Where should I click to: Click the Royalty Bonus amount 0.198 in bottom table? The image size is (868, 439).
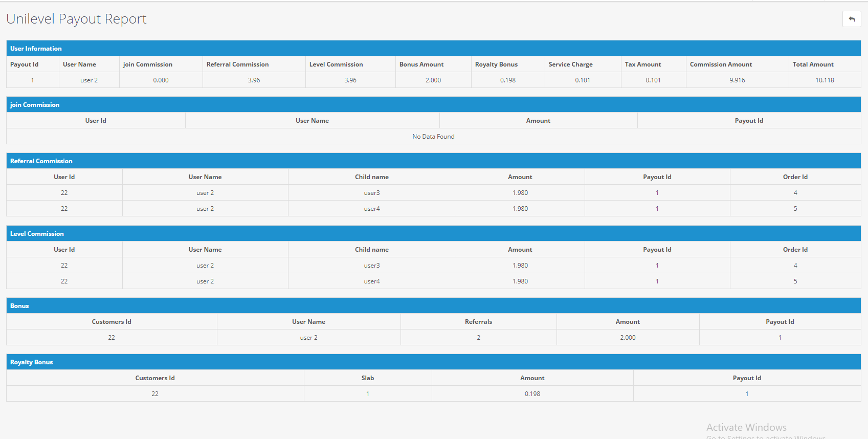coord(532,394)
